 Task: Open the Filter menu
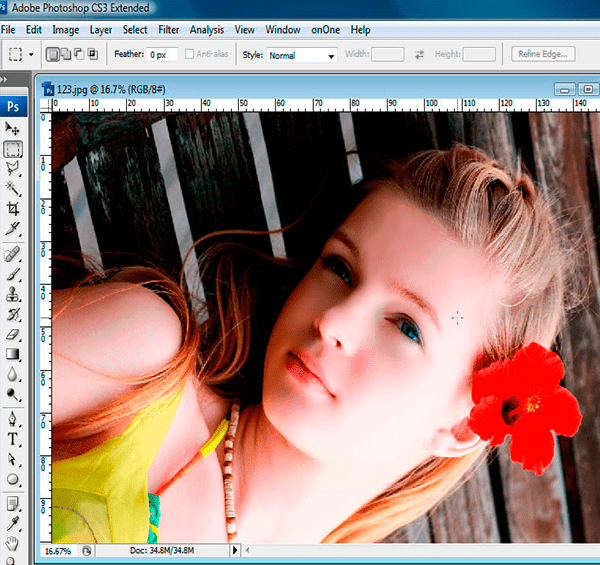click(x=169, y=30)
